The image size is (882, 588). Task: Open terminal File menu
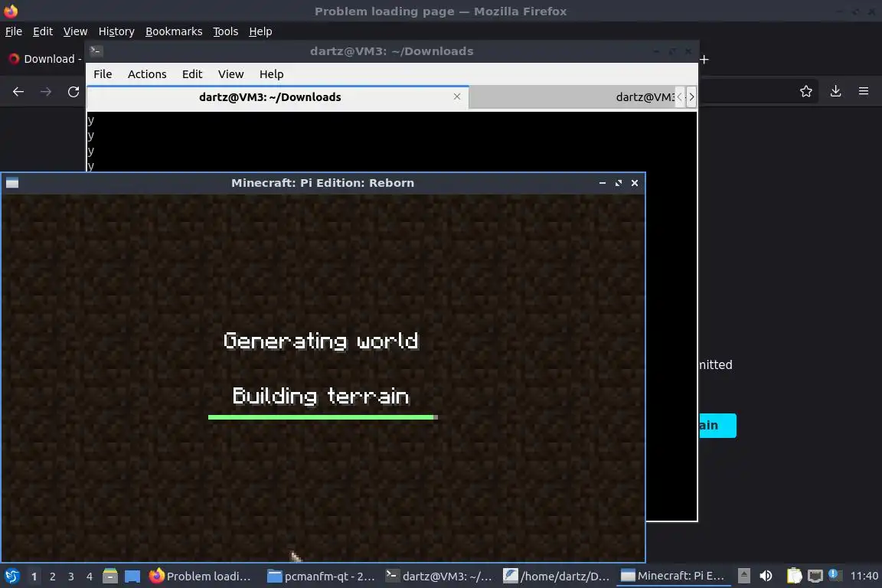click(103, 74)
